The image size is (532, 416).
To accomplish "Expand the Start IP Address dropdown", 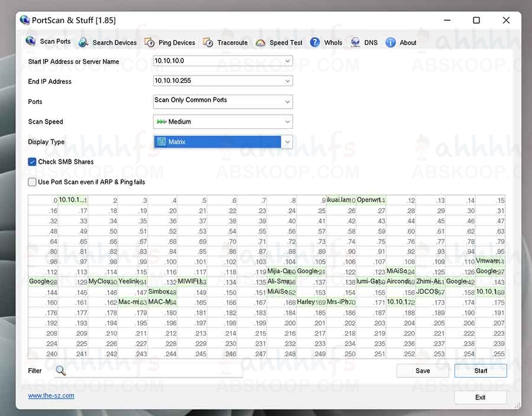I will coord(287,61).
